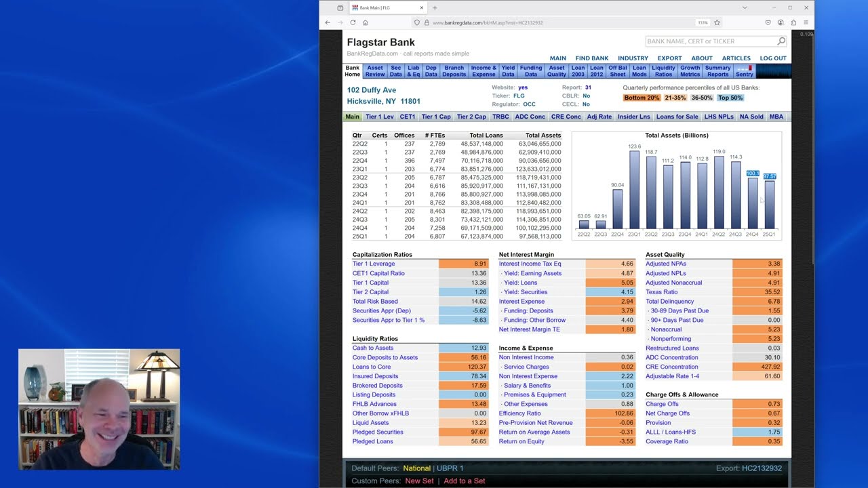This screenshot has width=868, height=488.
Task: Open the Firefox View icon left of tabs
Action: click(x=340, y=7)
